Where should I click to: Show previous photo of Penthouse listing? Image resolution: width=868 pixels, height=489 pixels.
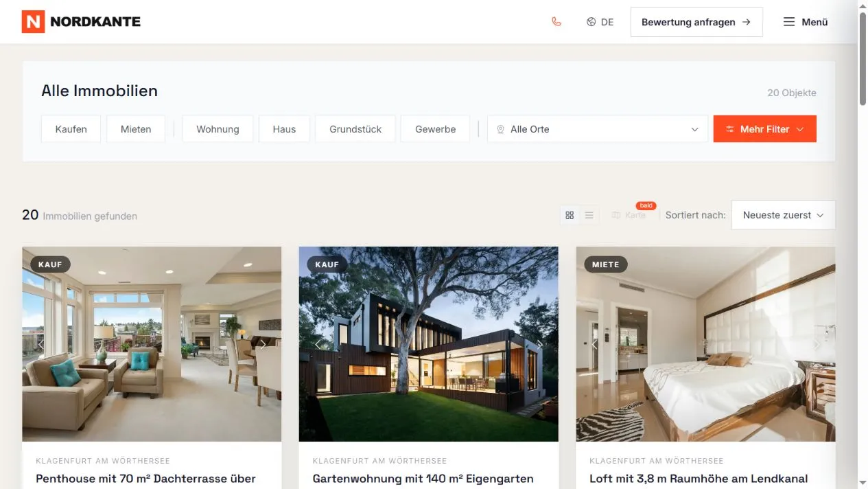(40, 344)
